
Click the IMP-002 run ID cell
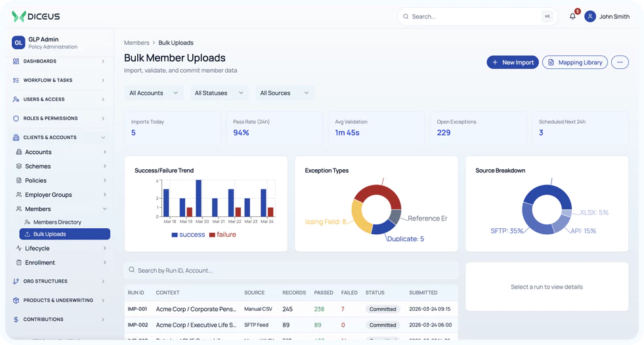coord(138,325)
